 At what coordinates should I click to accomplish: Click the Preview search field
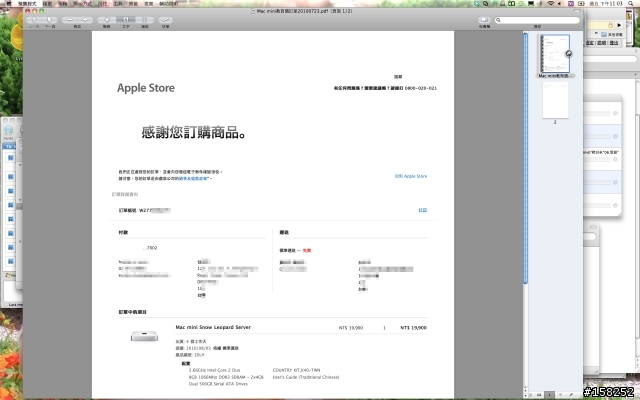point(537,20)
